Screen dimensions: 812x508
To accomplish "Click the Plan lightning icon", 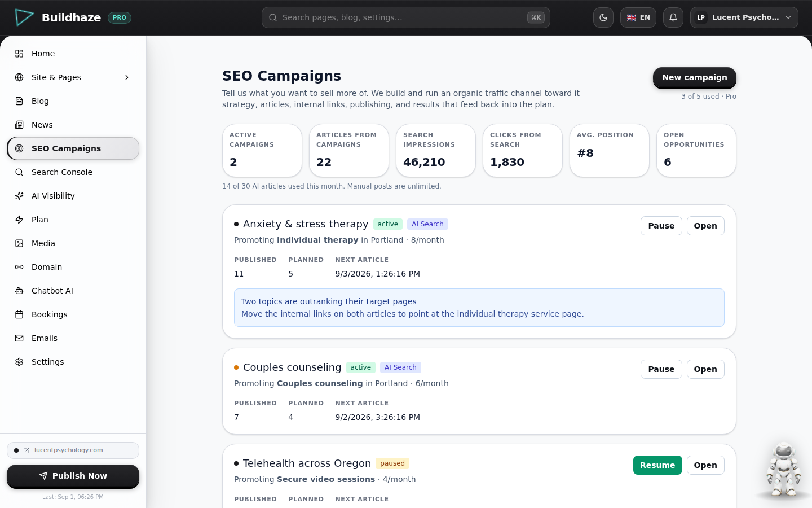I will 19,220.
